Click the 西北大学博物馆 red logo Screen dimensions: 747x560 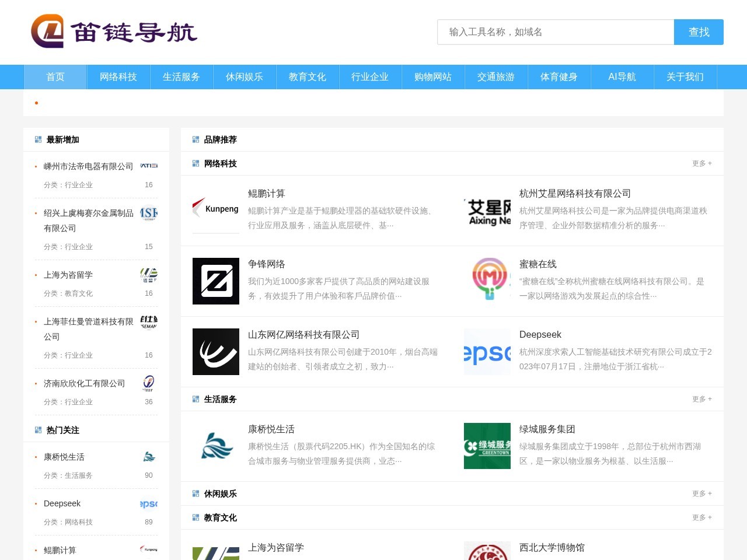[487, 551]
